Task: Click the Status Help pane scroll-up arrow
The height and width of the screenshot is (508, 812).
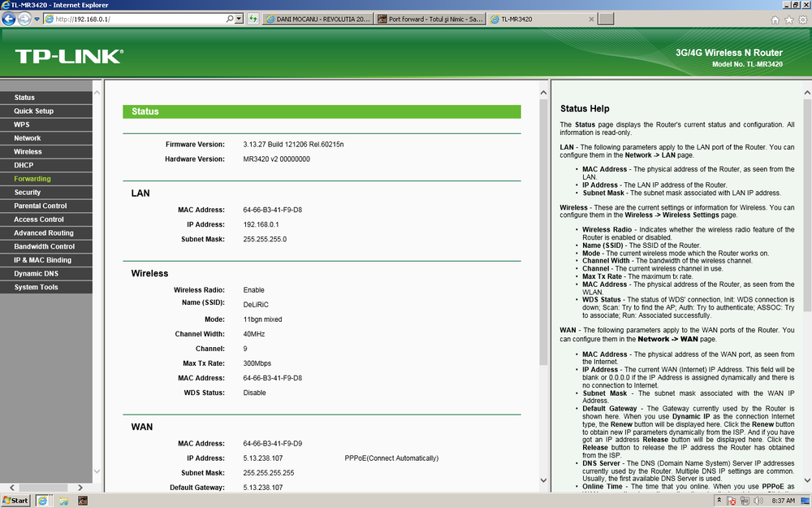Action: pos(807,93)
